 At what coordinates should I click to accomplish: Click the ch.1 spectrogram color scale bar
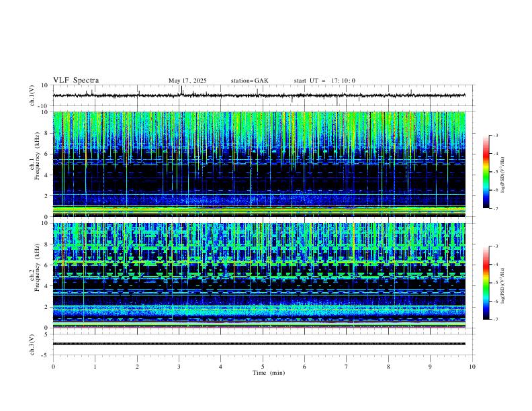click(x=486, y=172)
